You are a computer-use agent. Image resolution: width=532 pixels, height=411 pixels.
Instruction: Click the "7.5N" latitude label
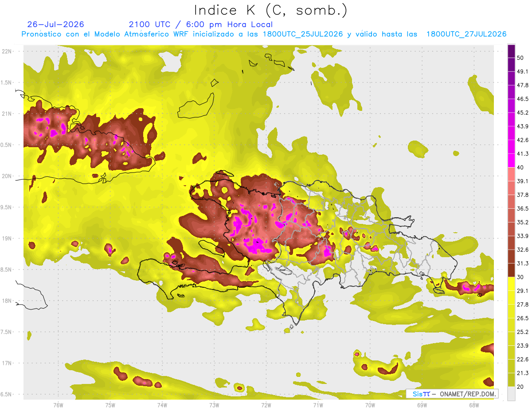click(x=7, y=332)
